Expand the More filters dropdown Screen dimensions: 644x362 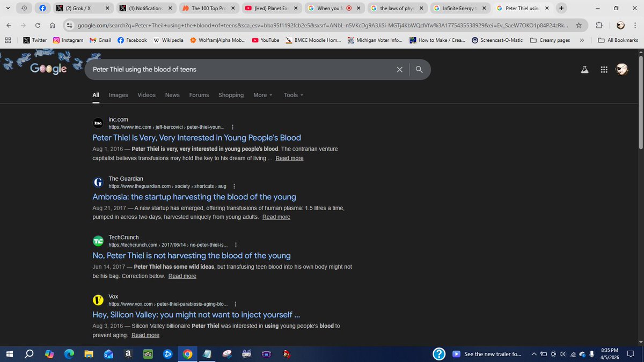click(263, 95)
